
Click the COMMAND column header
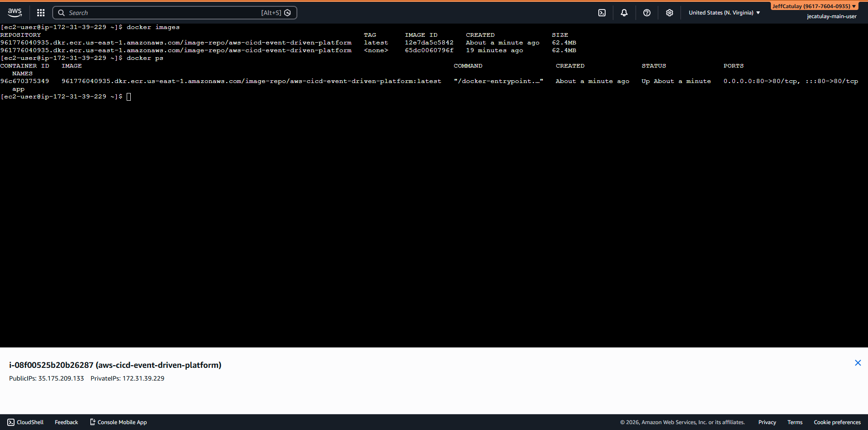[468, 66]
